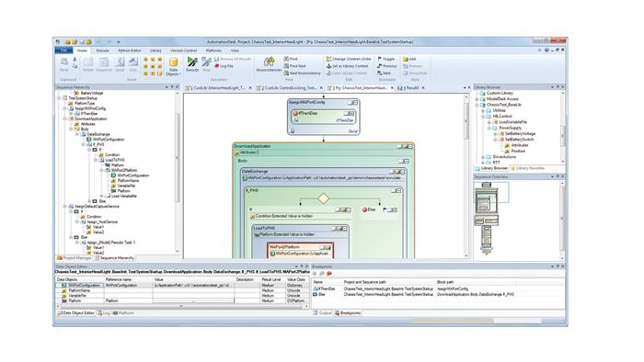Image resolution: width=644 pixels, height=362 pixels.
Task: Click Change Children Order
Action: [349, 59]
